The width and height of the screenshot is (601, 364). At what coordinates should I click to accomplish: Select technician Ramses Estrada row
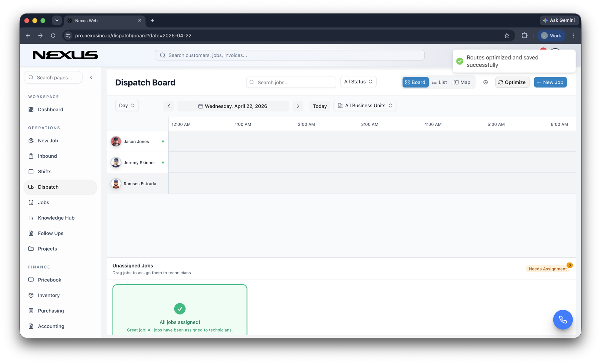(138, 184)
